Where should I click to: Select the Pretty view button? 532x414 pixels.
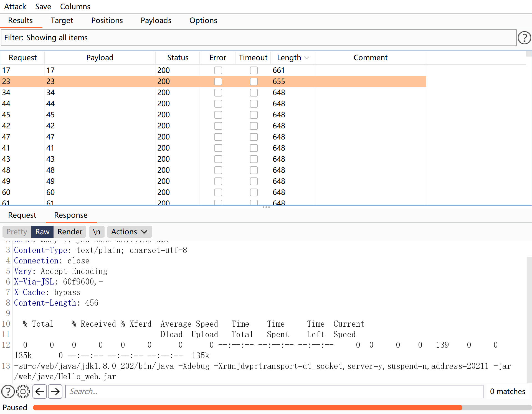tap(17, 232)
